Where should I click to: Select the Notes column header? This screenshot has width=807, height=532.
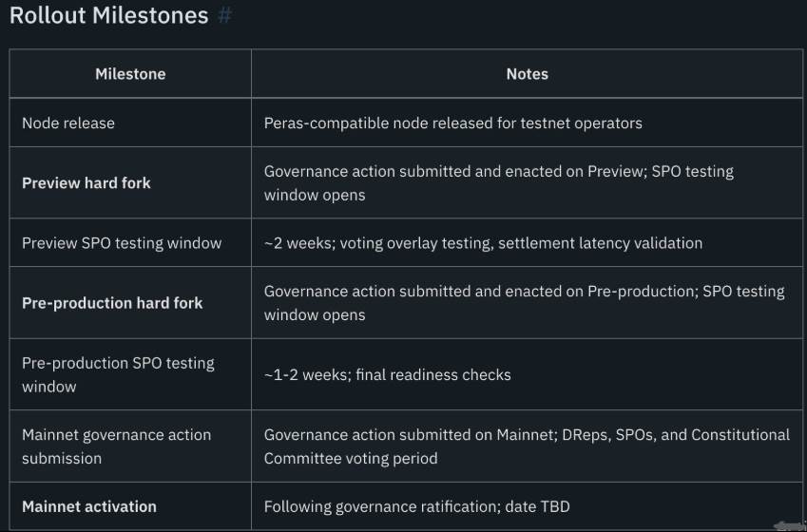point(527,74)
